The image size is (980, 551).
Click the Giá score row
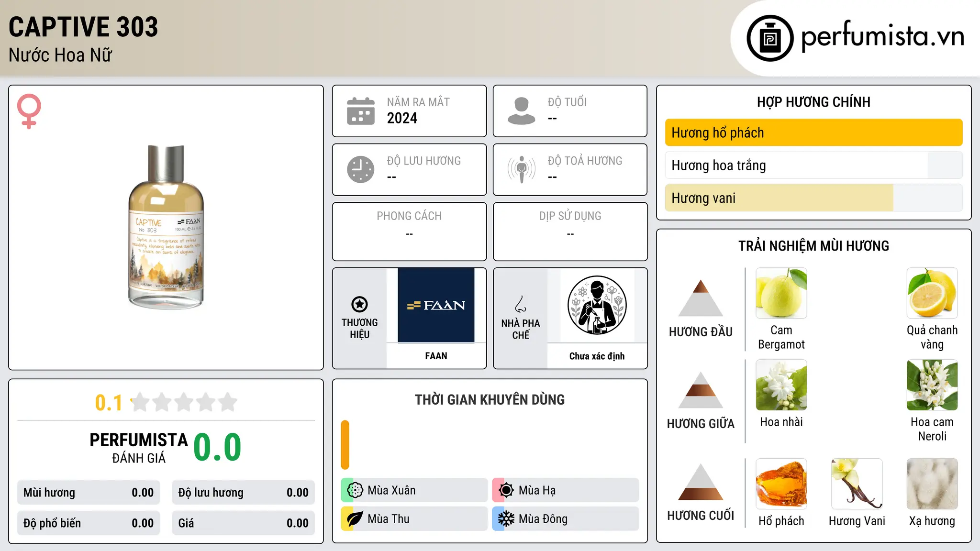pos(244,523)
